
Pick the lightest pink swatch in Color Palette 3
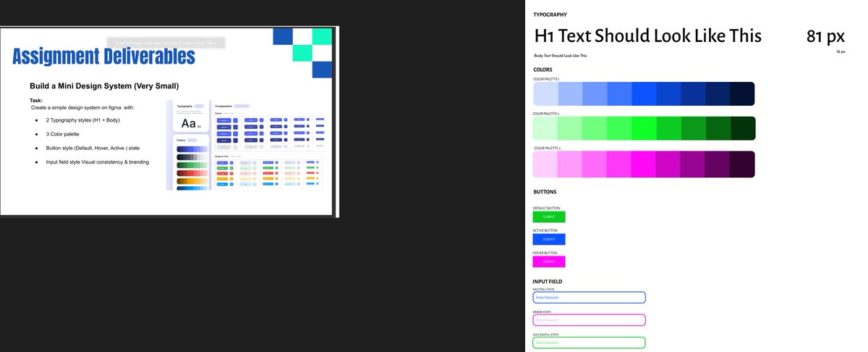point(545,163)
